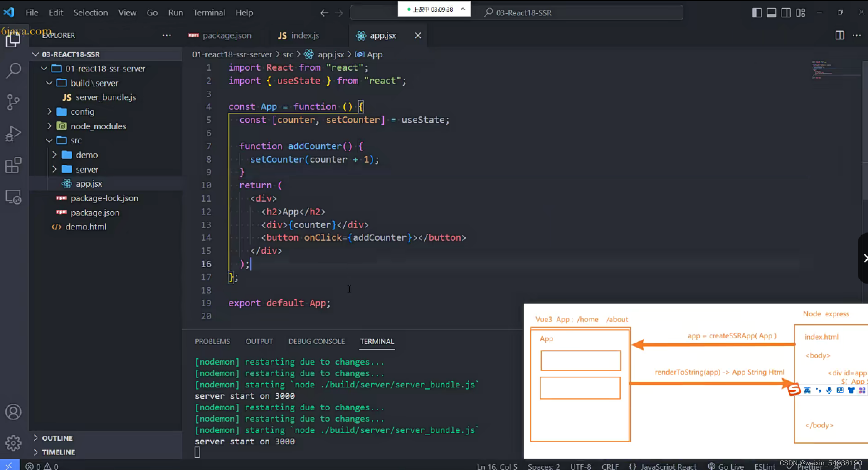Image resolution: width=868 pixels, height=470 pixels.
Task: Open the Search view in activity bar
Action: pos(14,70)
